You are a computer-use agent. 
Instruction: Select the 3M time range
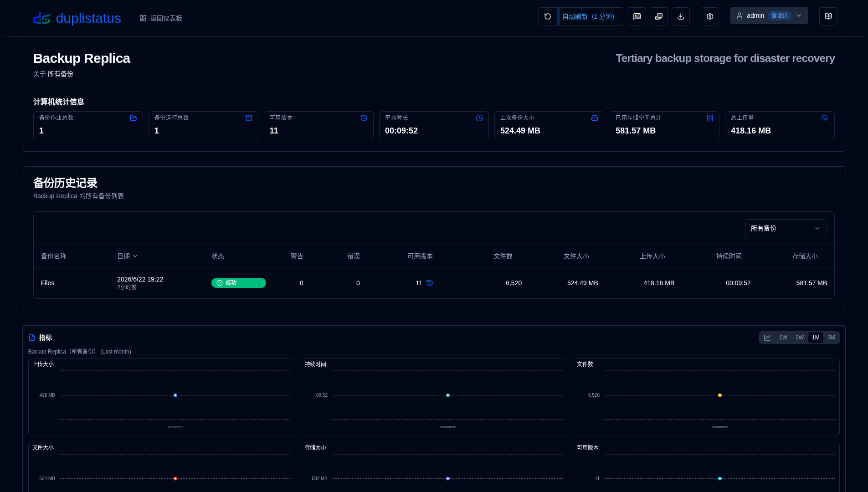831,338
